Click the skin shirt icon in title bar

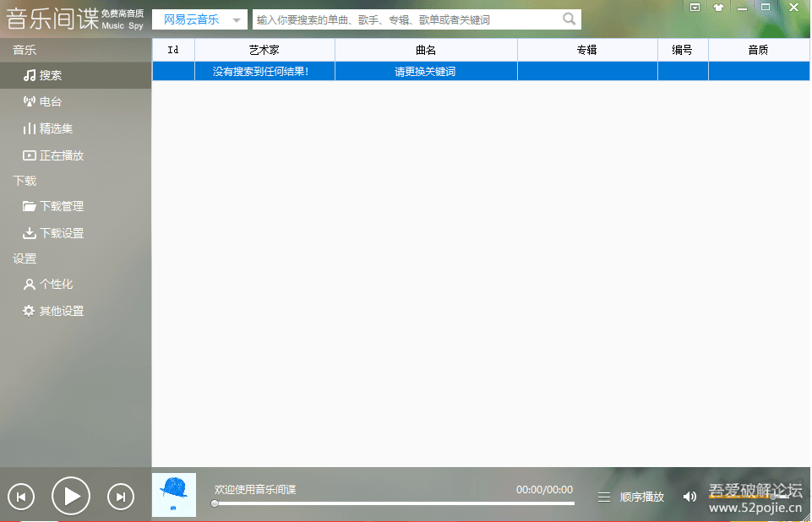[718, 7]
